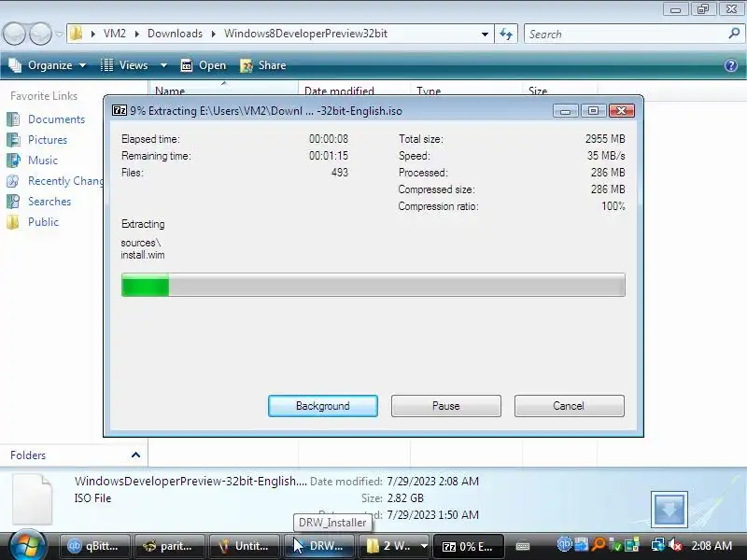747x560 pixels.
Task: Click the 7z icon in the dialog title
Action: (x=120, y=110)
